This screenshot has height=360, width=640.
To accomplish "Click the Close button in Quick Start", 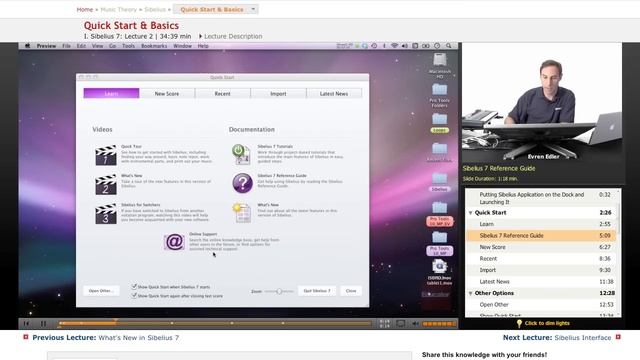I will [351, 291].
